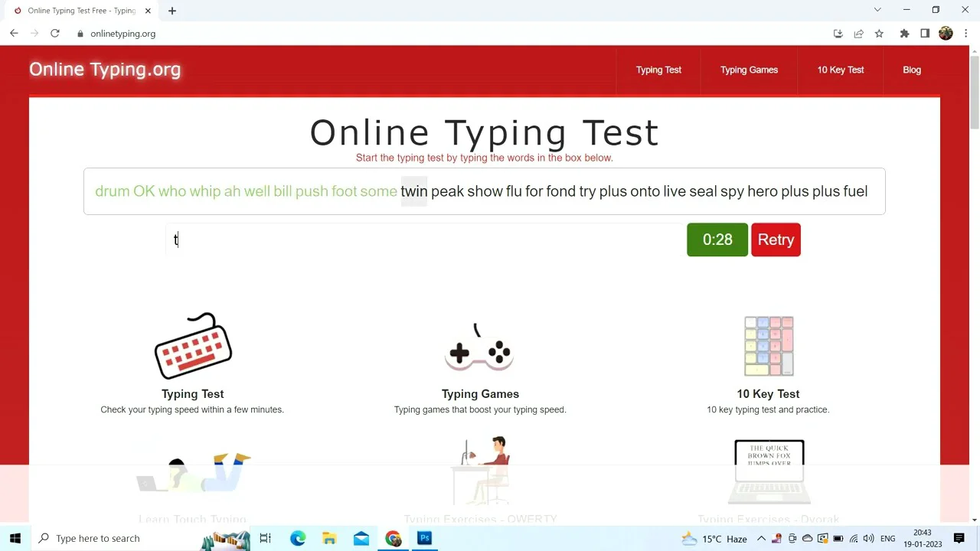Click the red Retry button

(776, 240)
